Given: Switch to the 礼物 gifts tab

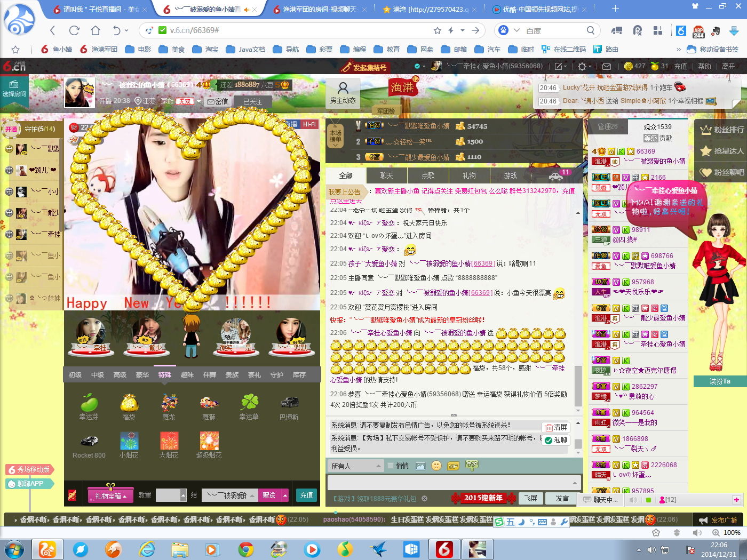Looking at the screenshot, I should tap(470, 175).
